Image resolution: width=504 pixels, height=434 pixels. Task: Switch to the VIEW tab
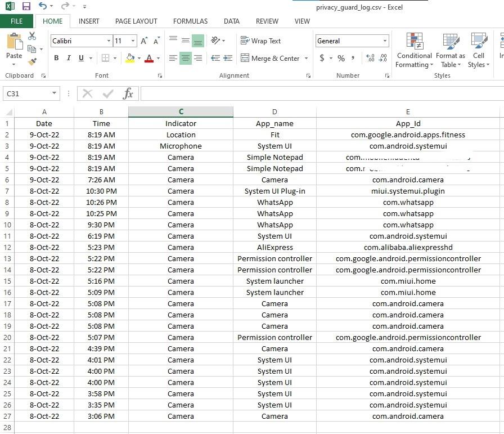click(302, 21)
